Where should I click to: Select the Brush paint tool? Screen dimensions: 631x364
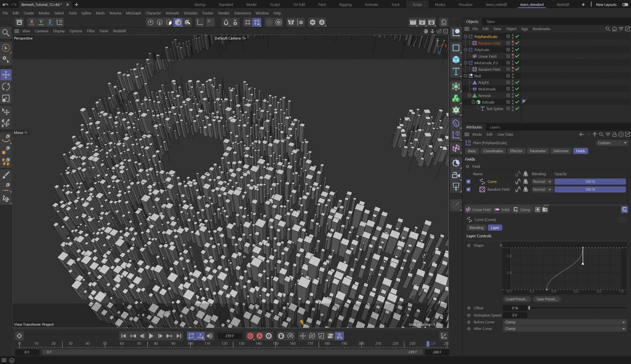click(6, 175)
